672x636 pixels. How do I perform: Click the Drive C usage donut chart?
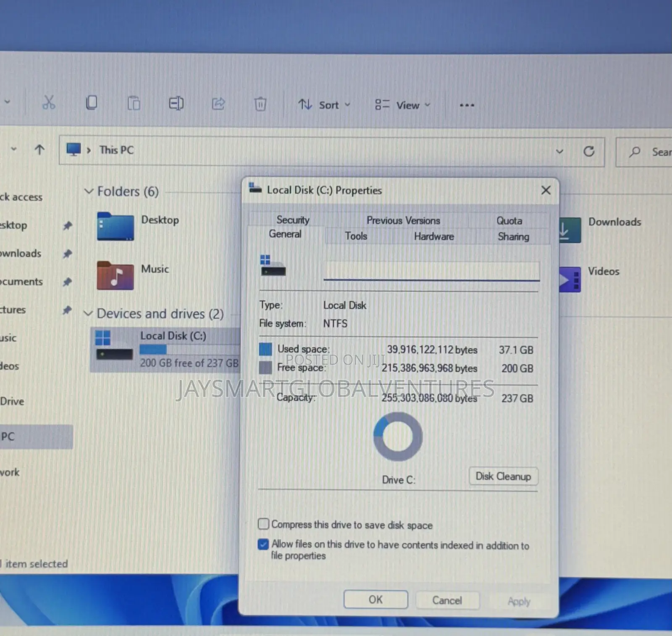398,437
